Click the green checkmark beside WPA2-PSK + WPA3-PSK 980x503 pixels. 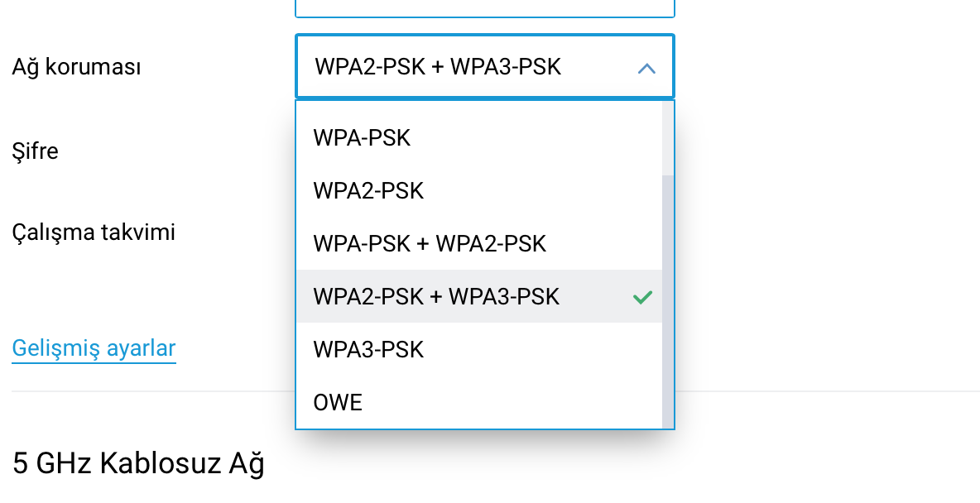tap(642, 297)
